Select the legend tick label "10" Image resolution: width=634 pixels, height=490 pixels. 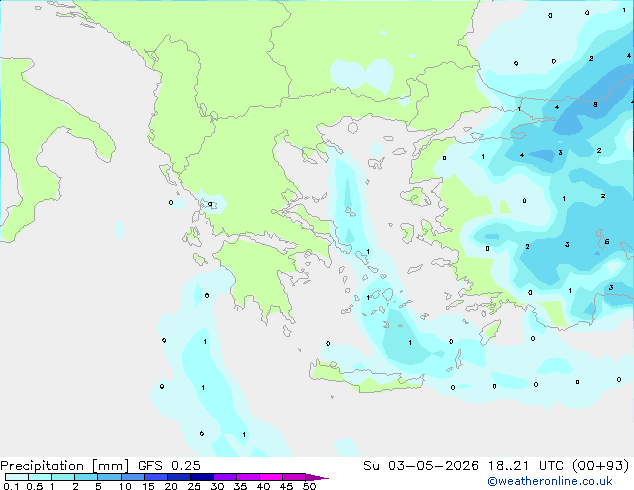[125, 486]
